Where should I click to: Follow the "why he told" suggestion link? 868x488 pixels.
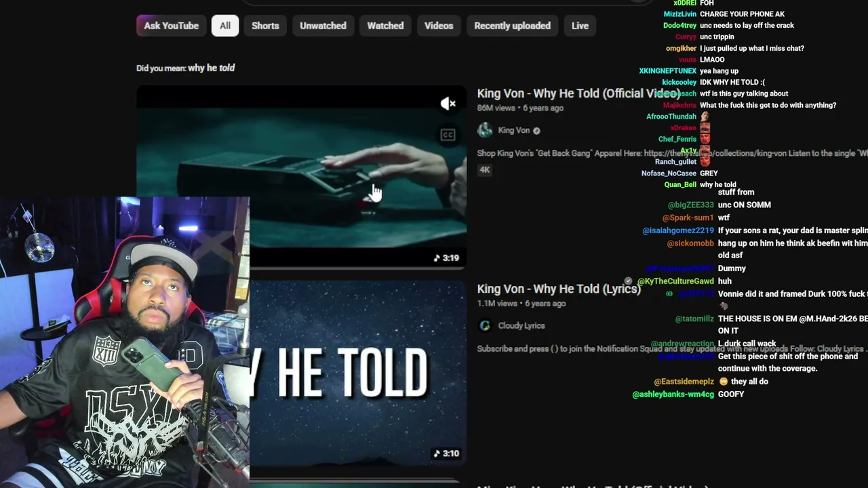click(x=211, y=68)
